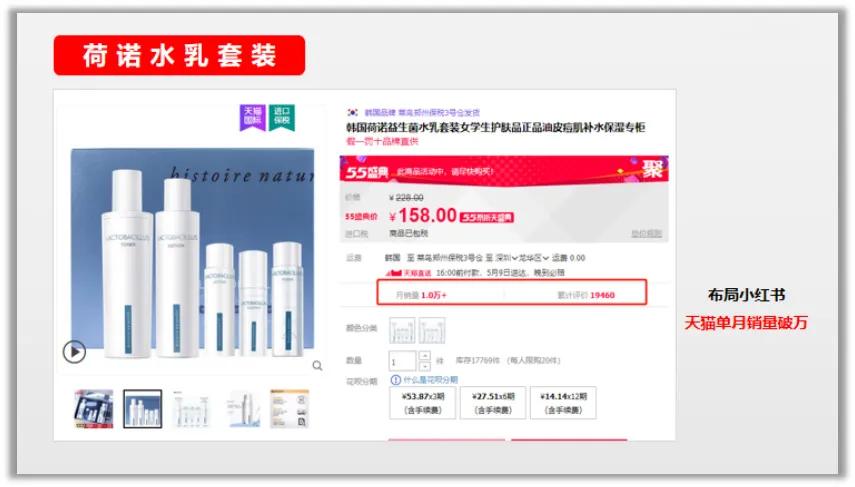The image size is (855, 487).
Task: Click the main product image
Action: [x=192, y=254]
